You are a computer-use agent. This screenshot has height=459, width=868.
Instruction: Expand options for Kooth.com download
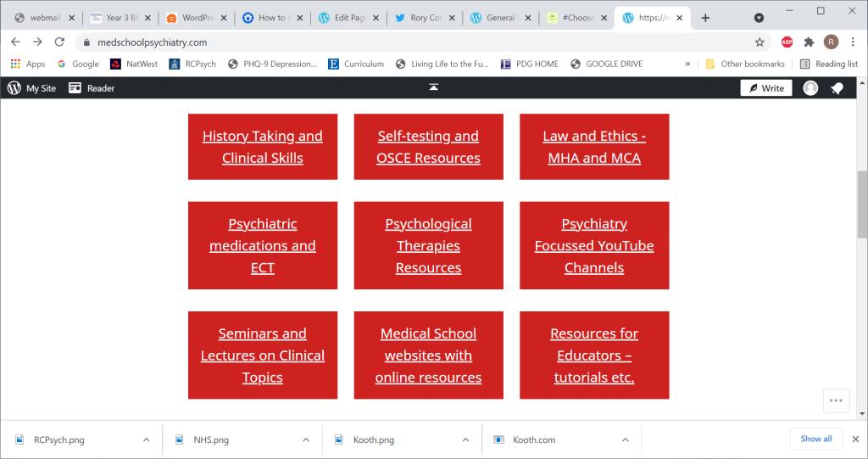pyautogui.click(x=625, y=439)
